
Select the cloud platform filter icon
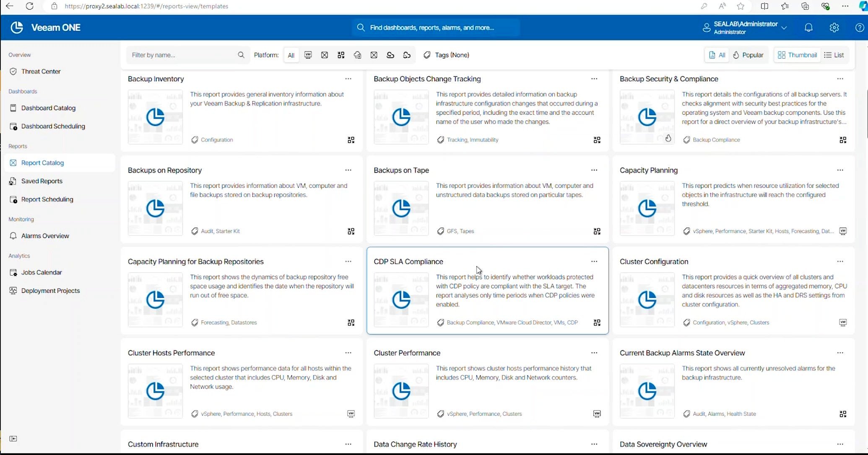point(390,55)
